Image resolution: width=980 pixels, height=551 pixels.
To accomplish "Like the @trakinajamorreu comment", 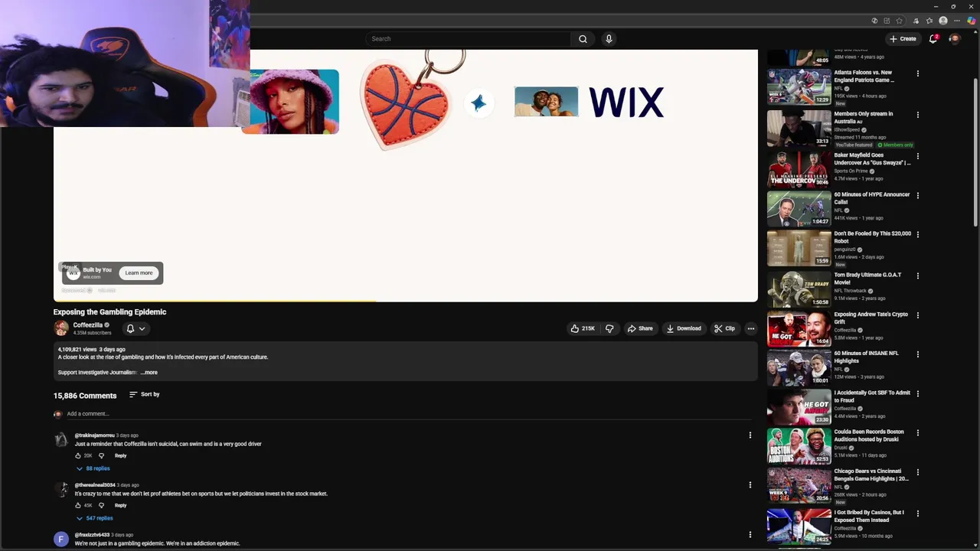I will click(78, 455).
